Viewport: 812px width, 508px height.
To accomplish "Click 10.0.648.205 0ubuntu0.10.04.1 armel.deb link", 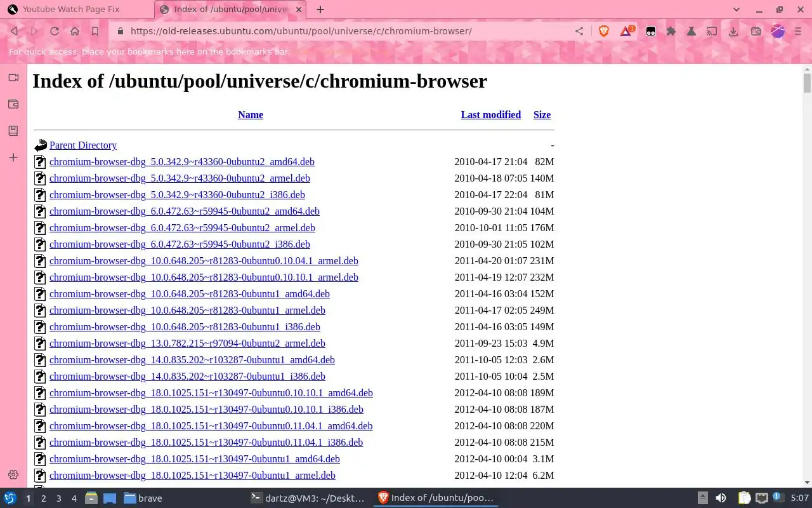I will point(204,261).
